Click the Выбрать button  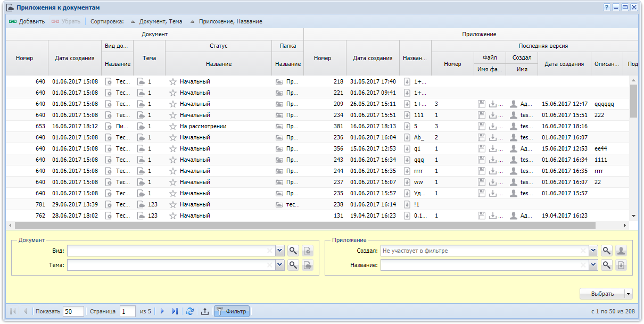602,294
